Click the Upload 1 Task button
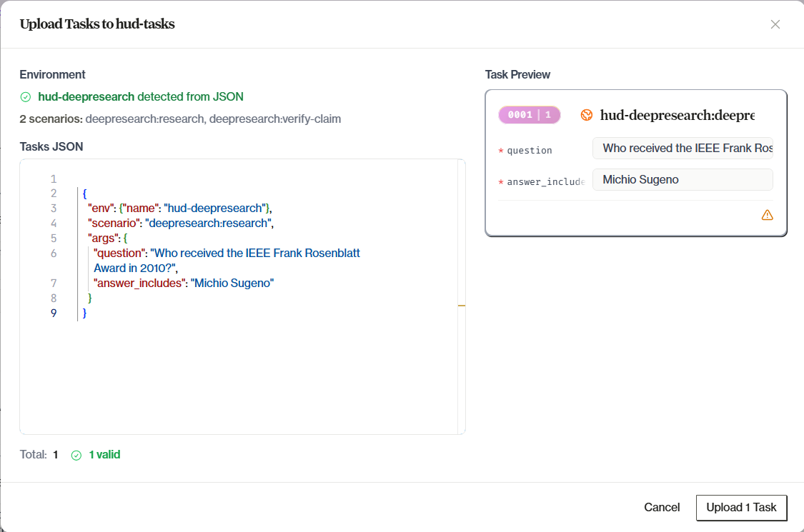This screenshot has height=532, width=804. [x=741, y=507]
